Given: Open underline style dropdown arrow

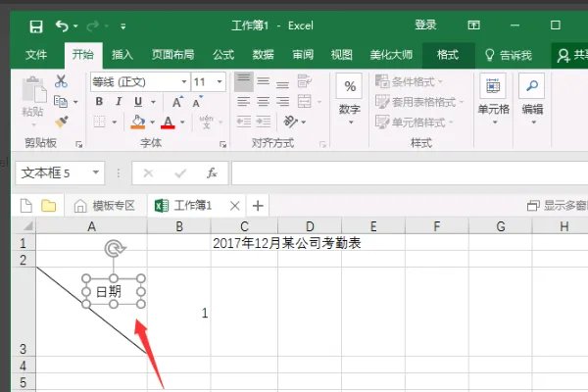Looking at the screenshot, I should click(153, 102).
